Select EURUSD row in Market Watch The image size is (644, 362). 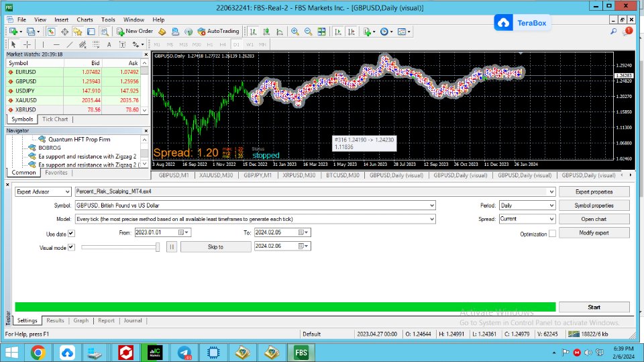74,72
